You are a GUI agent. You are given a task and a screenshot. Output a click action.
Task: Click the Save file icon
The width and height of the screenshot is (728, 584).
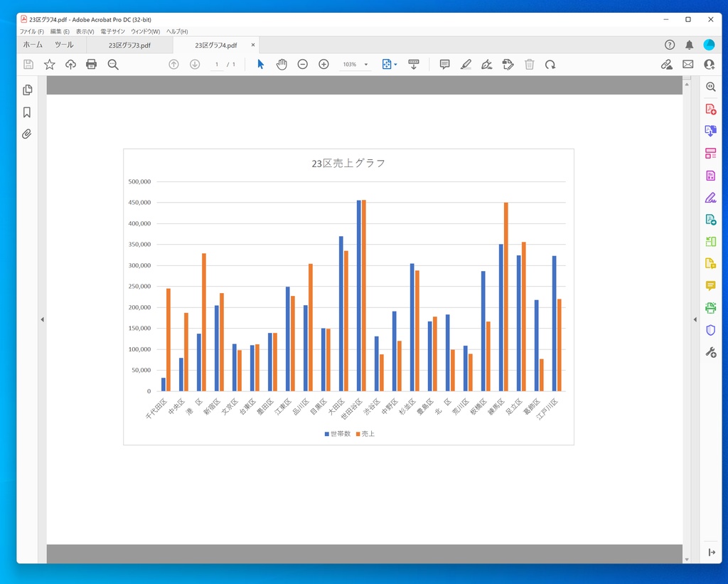[x=28, y=65]
